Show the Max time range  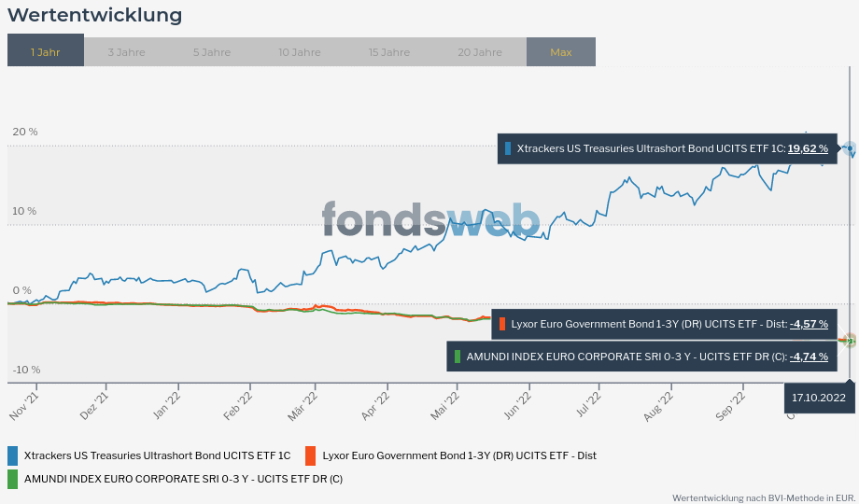pos(560,52)
